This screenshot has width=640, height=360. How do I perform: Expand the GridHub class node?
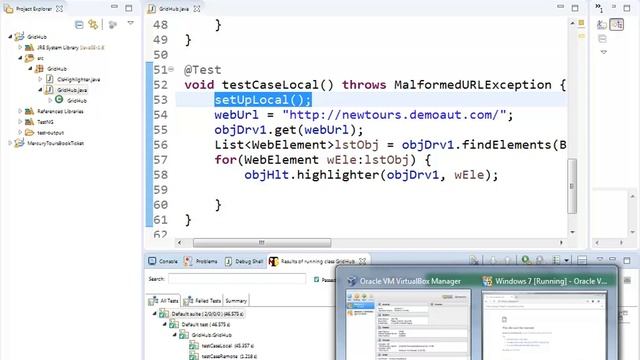tap(50, 100)
